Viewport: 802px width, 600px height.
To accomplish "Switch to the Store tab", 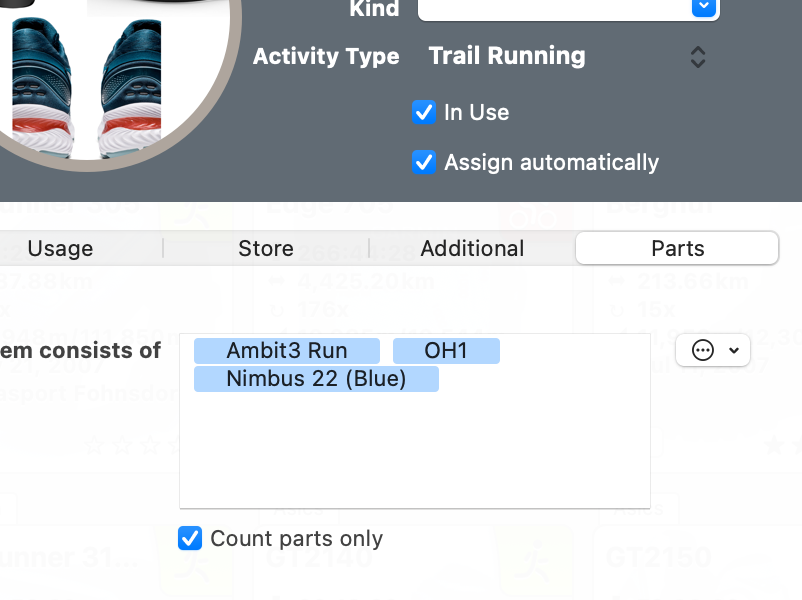I will pos(266,249).
